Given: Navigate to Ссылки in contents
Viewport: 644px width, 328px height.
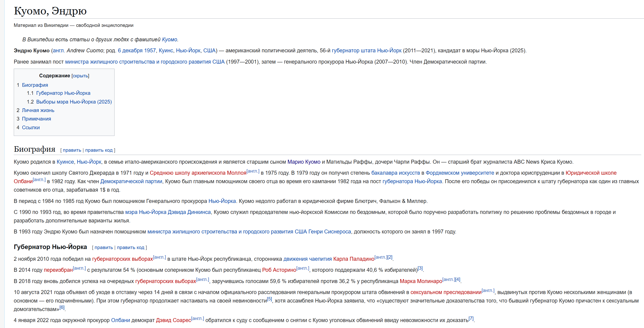Looking at the screenshot, I should 31,127.
